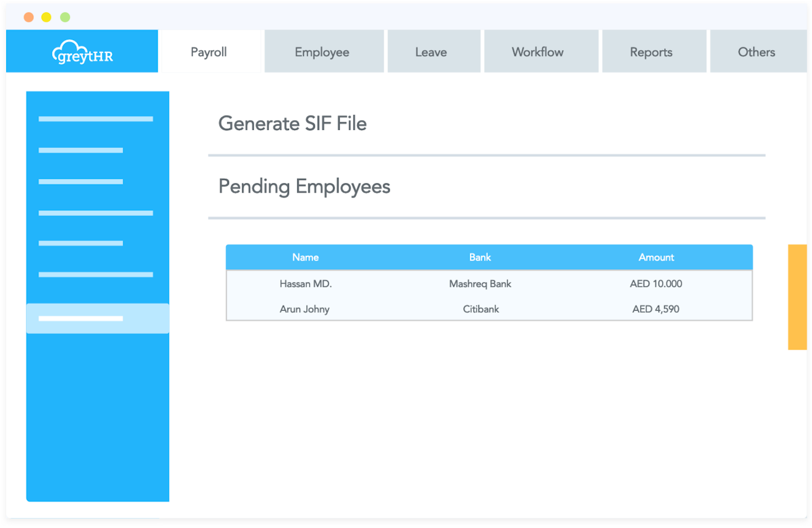Sort by the Bank column header

coord(480,258)
